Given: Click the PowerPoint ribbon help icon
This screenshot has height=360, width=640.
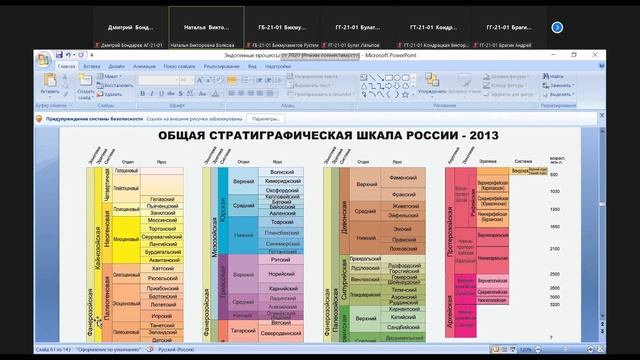Looking at the screenshot, I should tap(601, 66).
